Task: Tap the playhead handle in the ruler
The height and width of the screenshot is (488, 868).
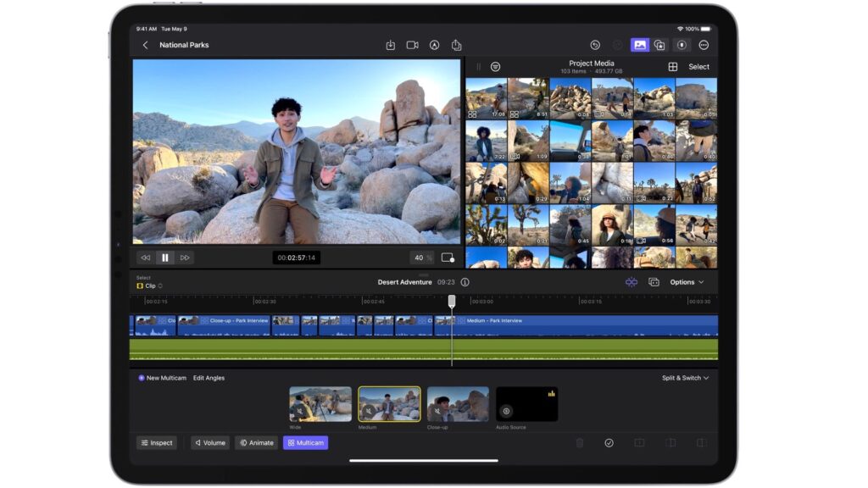Action: (x=452, y=301)
